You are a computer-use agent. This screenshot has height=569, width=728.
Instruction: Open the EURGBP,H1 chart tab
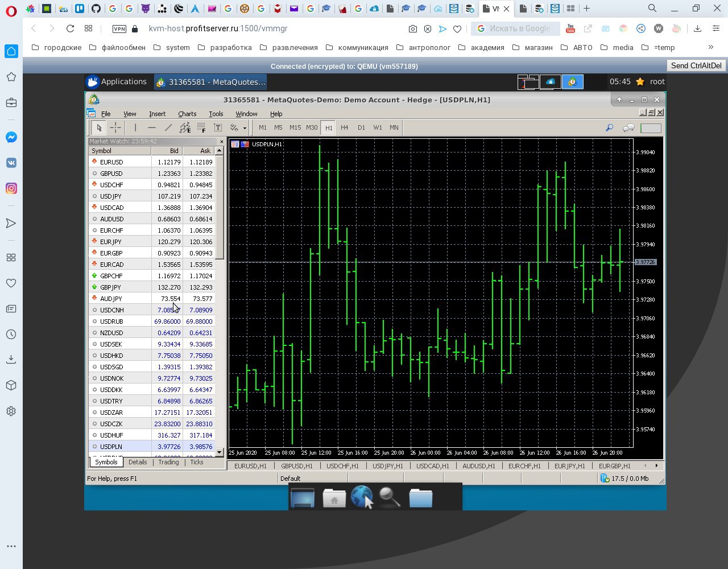(x=615, y=466)
